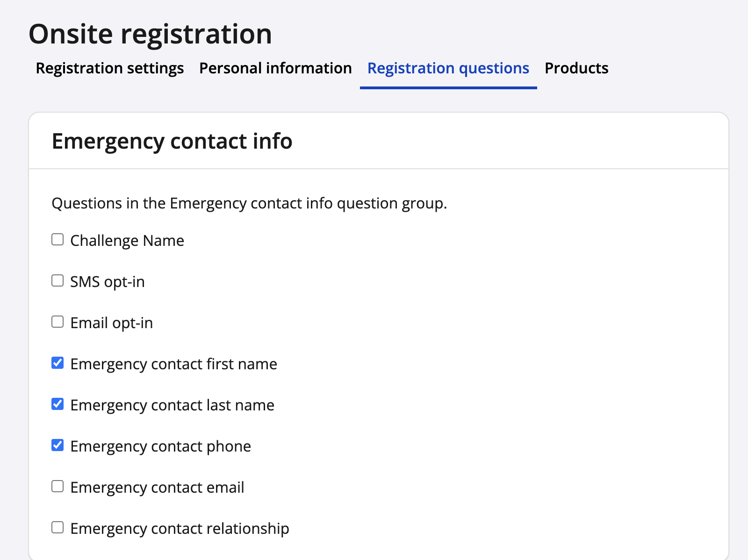Click the Emergency contact info card heading

click(172, 141)
